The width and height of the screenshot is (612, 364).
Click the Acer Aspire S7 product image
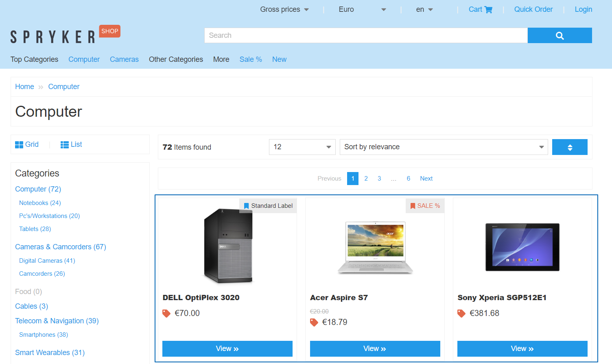point(375,248)
